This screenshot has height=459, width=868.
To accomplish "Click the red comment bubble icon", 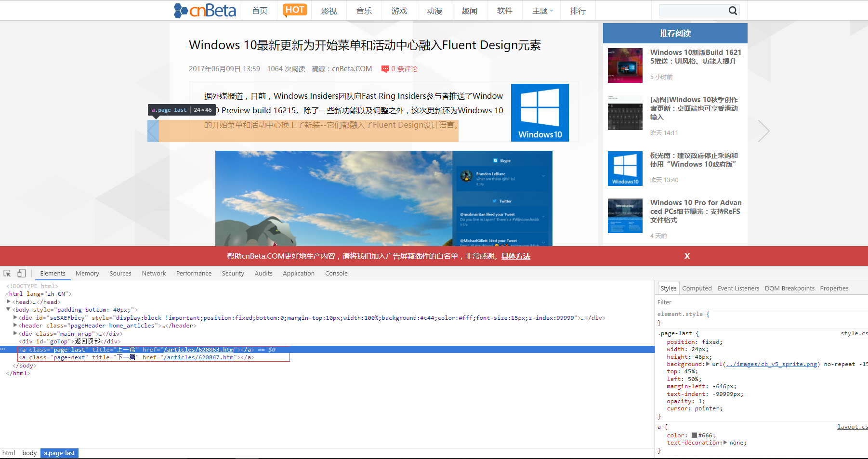I will 385,69.
